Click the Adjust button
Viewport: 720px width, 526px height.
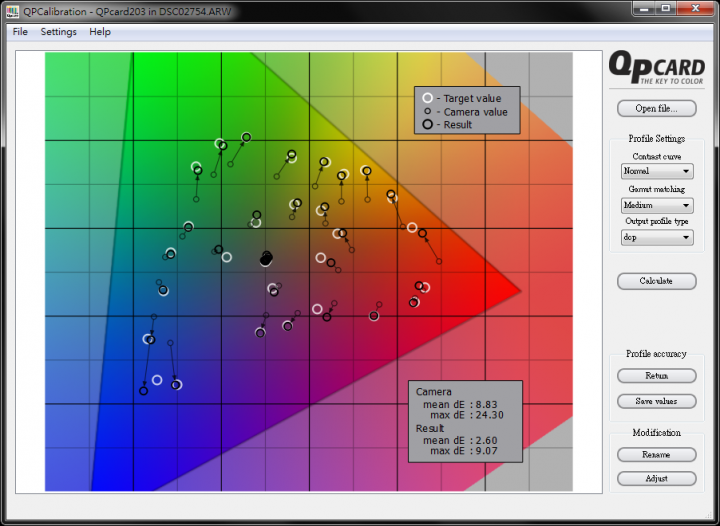pyautogui.click(x=656, y=478)
